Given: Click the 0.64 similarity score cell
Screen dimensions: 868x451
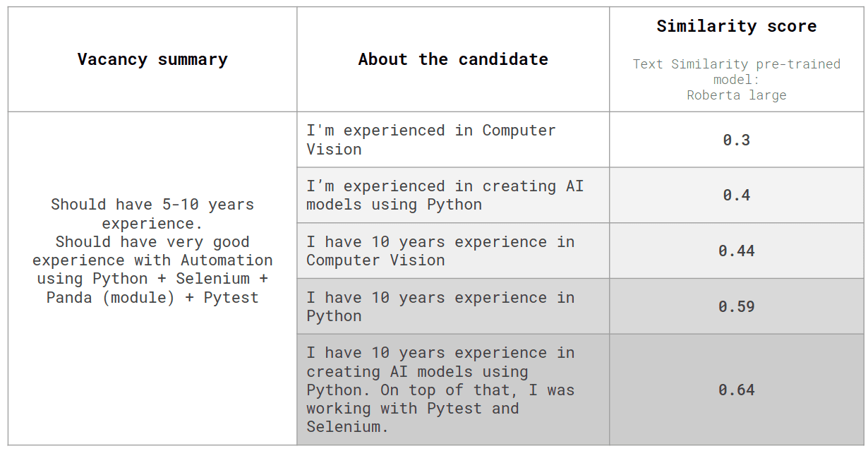Looking at the screenshot, I should click(x=736, y=390).
